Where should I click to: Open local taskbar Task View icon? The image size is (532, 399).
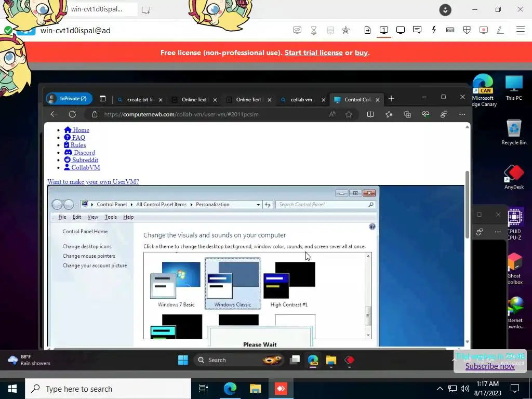tap(204, 389)
